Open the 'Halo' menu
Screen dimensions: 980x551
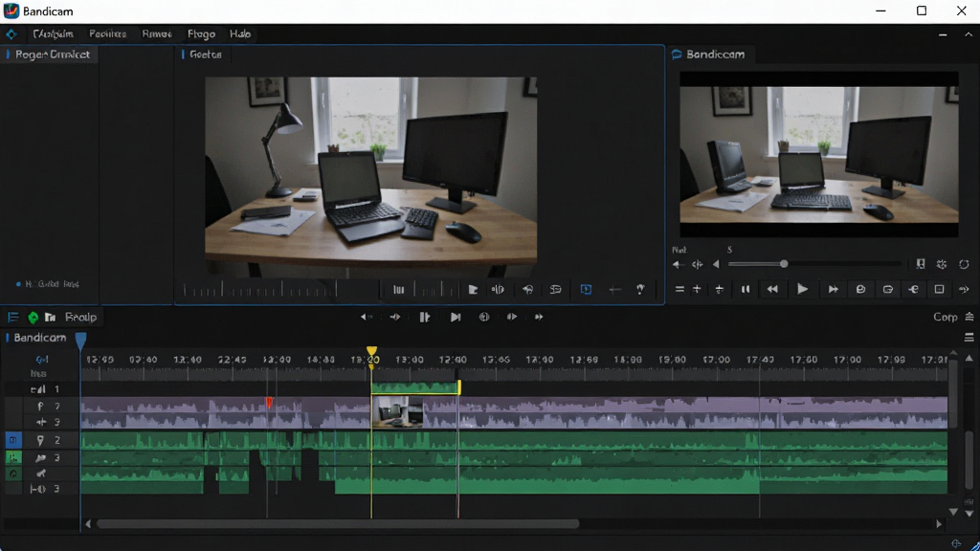pyautogui.click(x=240, y=33)
